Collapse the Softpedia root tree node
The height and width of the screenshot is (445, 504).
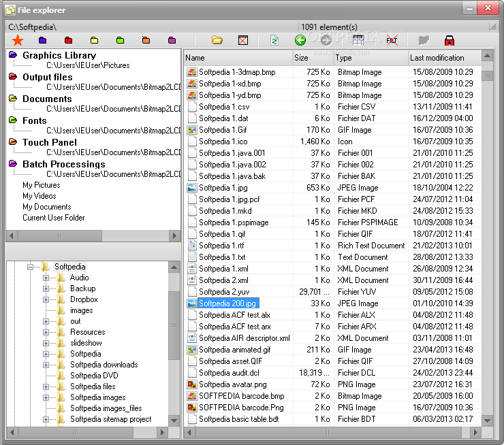point(30,267)
